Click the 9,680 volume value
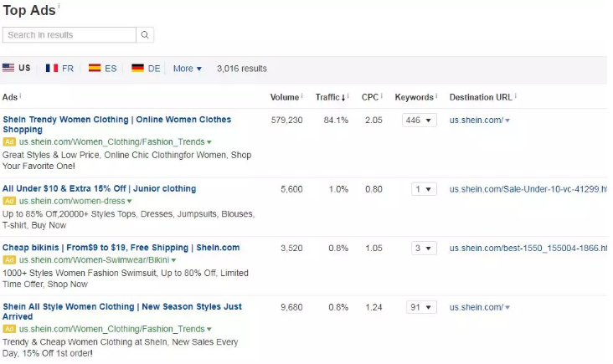 (291, 307)
